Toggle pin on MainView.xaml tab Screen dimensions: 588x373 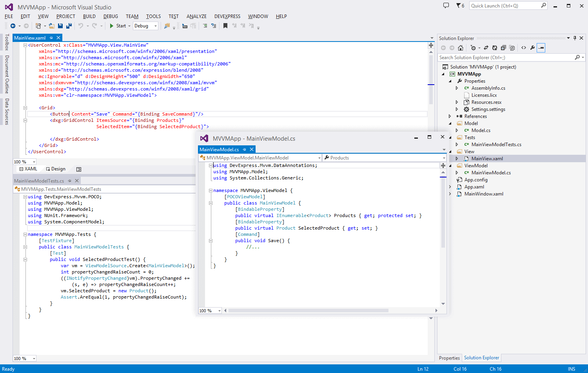point(51,38)
